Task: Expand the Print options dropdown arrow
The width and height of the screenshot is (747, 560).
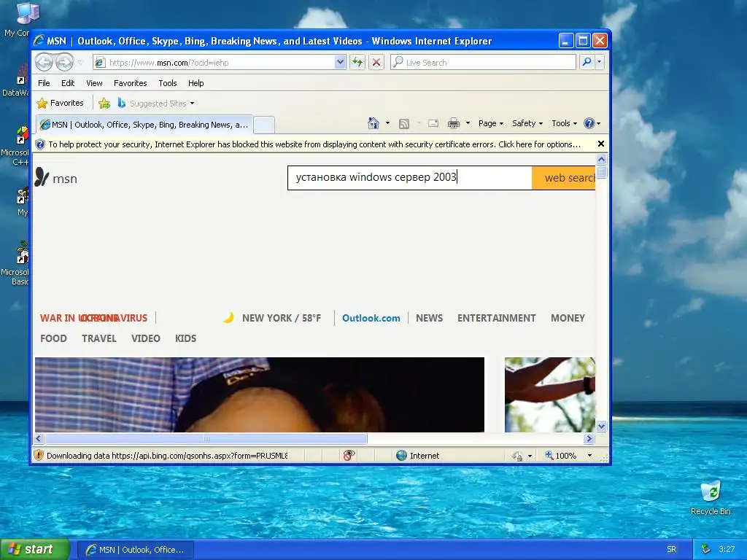Action: (468, 123)
